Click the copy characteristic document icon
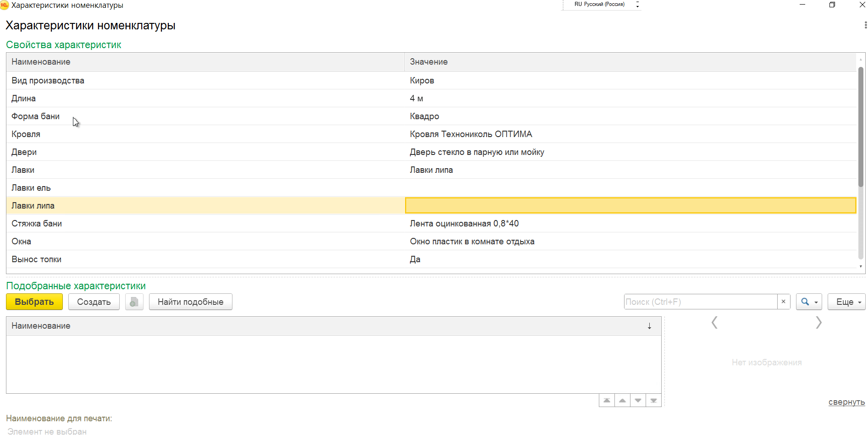Screen dimensions: 868x435 coord(134,302)
